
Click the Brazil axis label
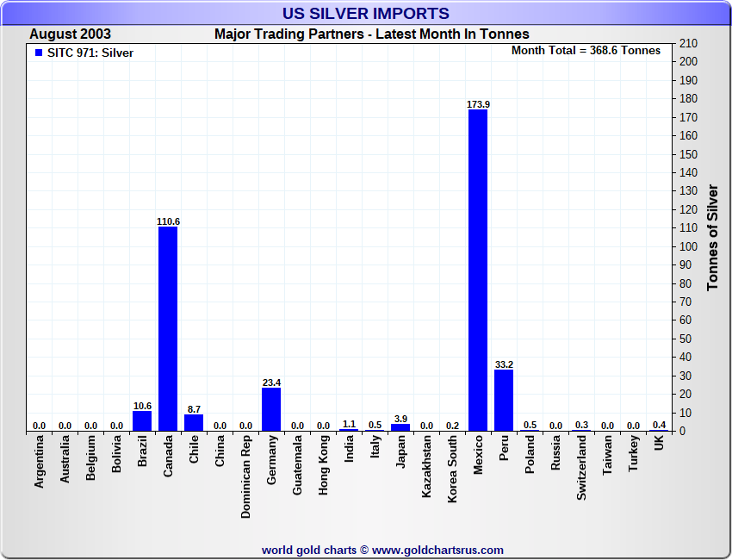pos(142,451)
